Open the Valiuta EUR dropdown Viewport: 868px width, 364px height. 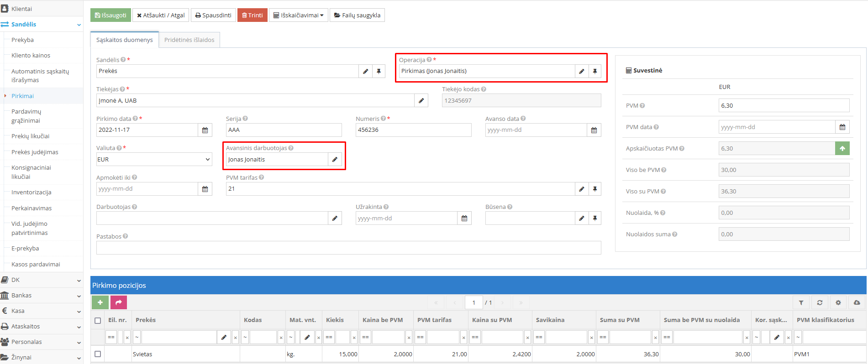point(154,159)
